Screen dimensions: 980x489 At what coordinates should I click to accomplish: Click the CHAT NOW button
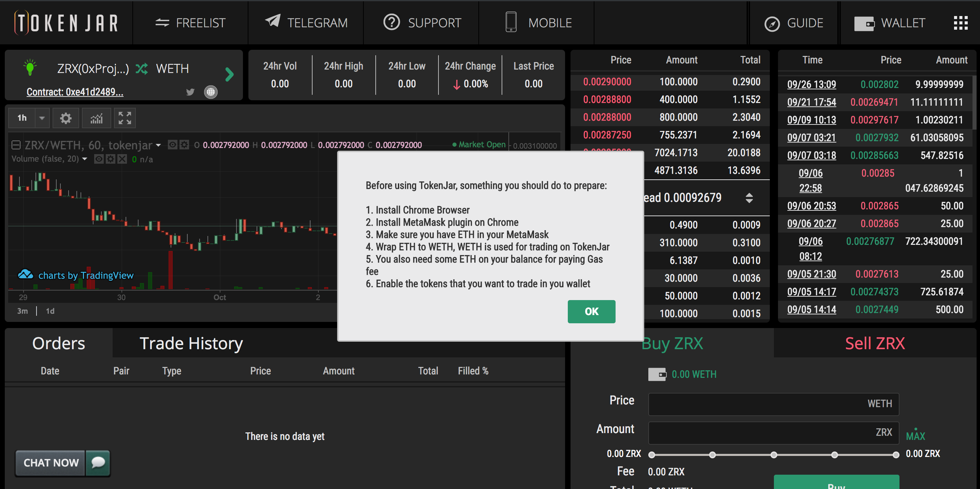point(51,463)
